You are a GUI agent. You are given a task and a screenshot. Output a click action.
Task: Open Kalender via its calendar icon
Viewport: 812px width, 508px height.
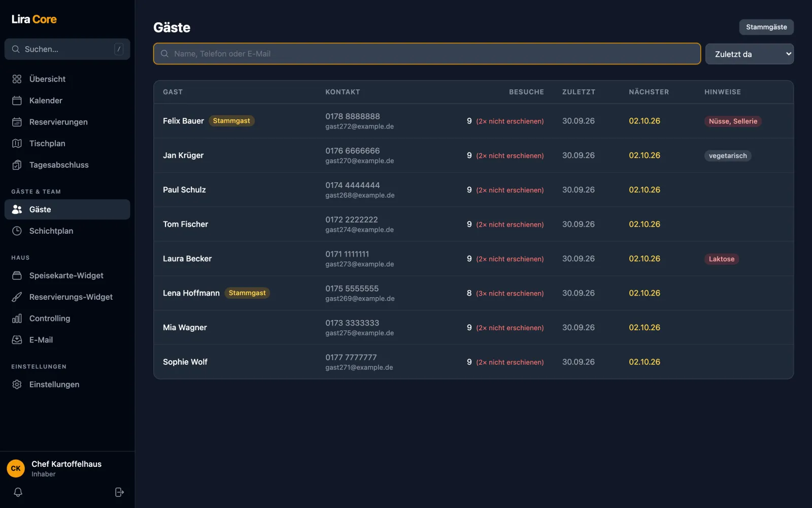point(17,101)
